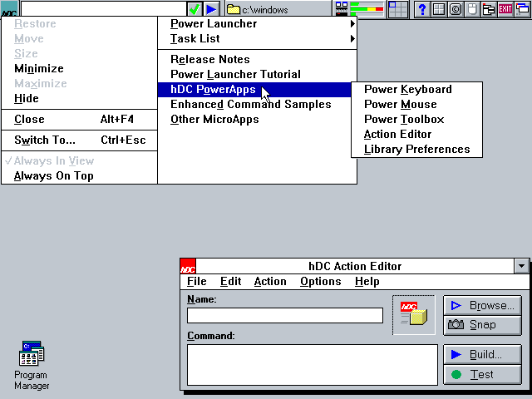
Task: Click the command entry field on the top toolbar
Action: 103,9
